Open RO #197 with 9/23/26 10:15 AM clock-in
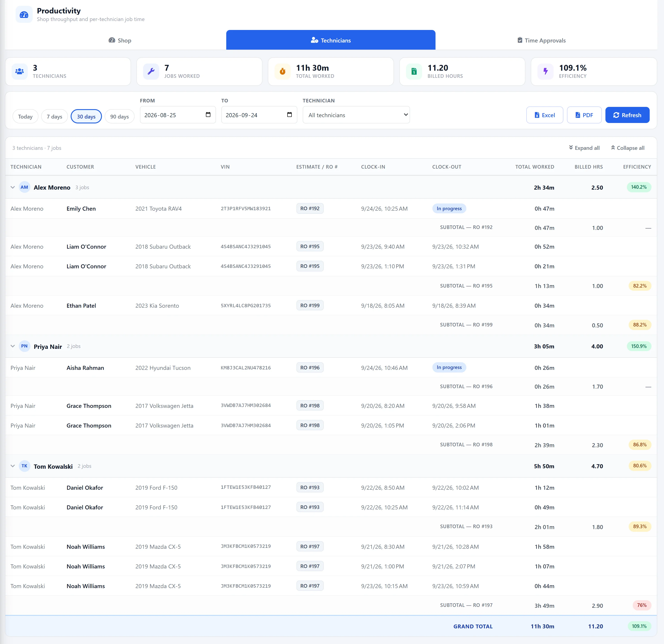The width and height of the screenshot is (664, 644). [310, 586]
